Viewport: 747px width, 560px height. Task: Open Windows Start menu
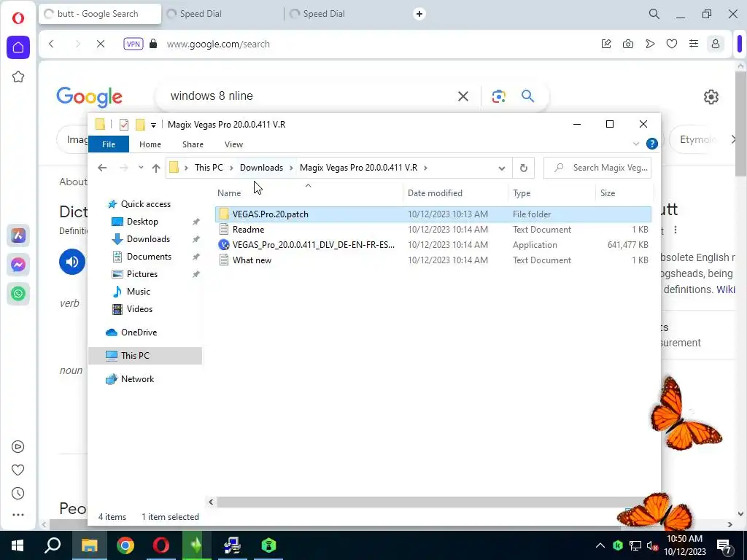[18, 545]
